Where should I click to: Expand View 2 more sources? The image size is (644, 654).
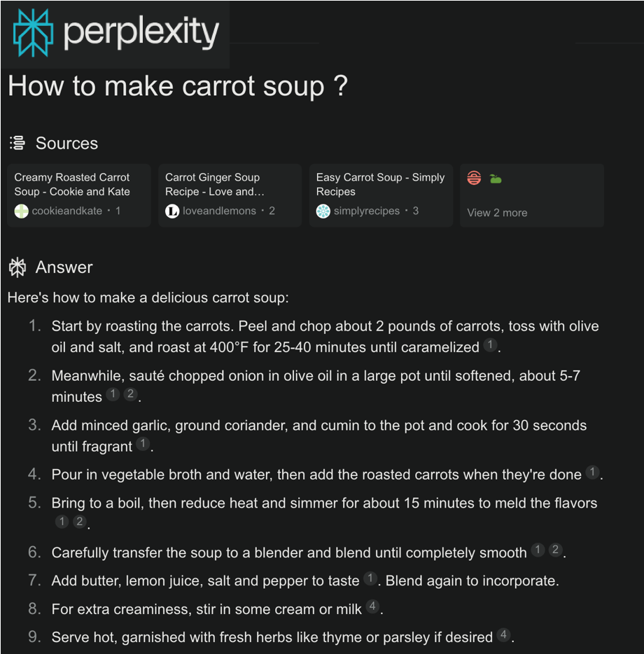pyautogui.click(x=497, y=213)
